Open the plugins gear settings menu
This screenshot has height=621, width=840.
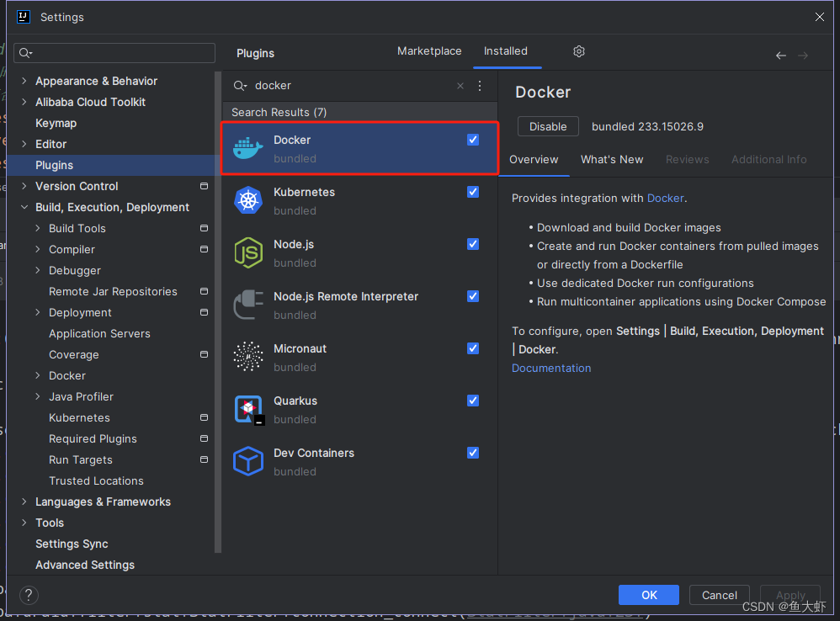tap(578, 51)
